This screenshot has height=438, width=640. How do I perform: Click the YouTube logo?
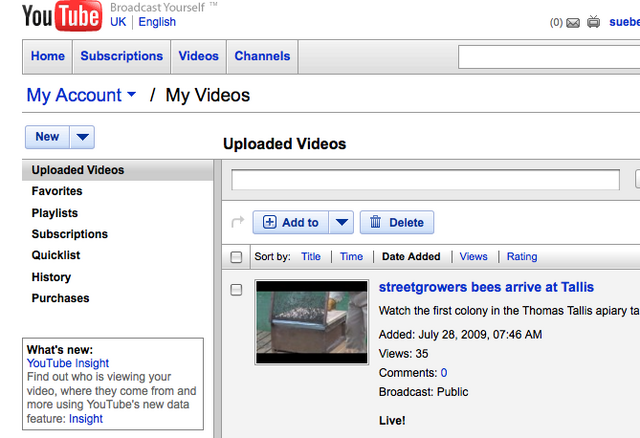click(x=62, y=16)
